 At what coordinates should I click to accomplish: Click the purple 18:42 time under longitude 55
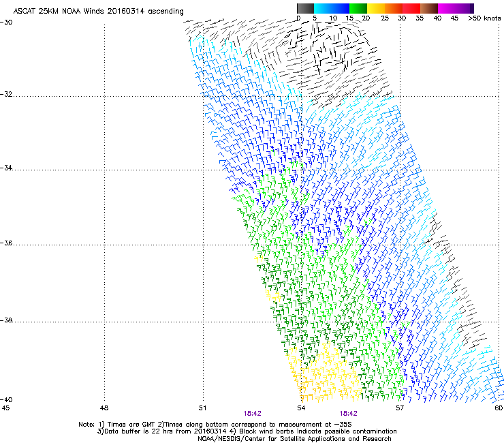pyautogui.click(x=349, y=414)
